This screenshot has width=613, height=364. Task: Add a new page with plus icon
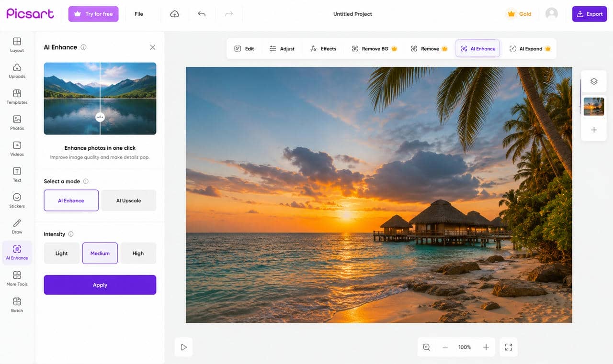[x=594, y=130]
